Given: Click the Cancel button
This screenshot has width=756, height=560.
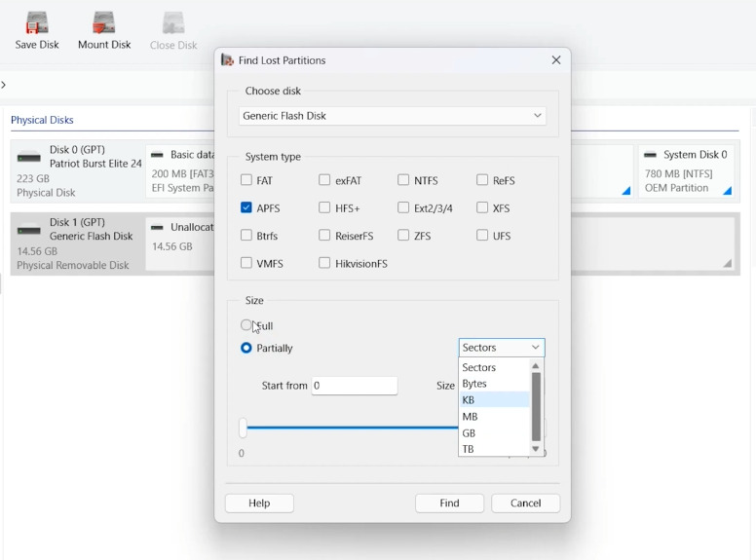Looking at the screenshot, I should click(525, 504).
